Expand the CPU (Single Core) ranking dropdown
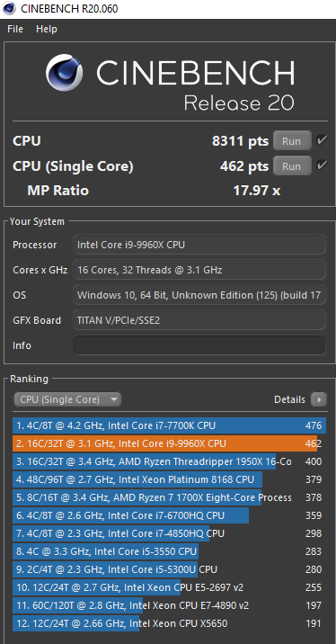Viewport: 336px width, 644px height. coord(67,399)
